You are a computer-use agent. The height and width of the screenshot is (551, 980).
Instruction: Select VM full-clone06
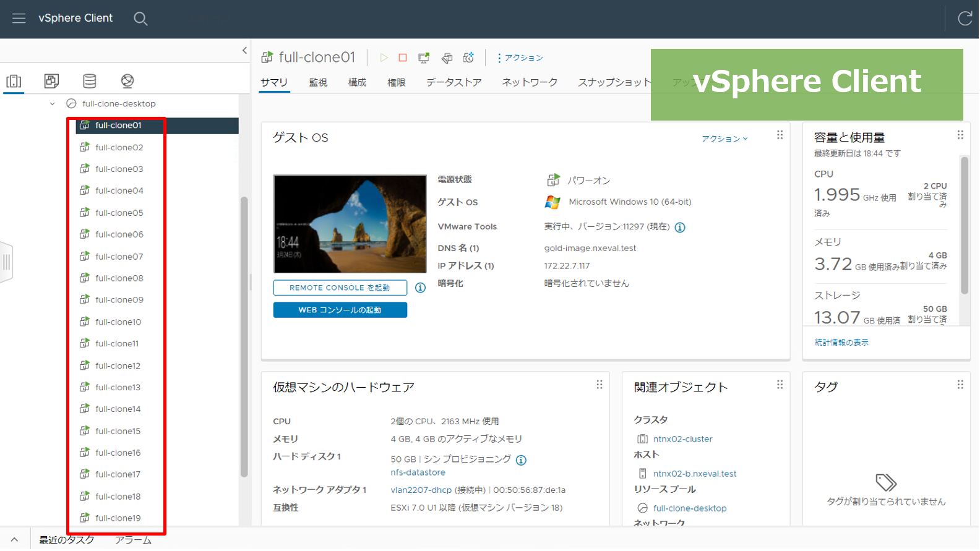tap(119, 235)
